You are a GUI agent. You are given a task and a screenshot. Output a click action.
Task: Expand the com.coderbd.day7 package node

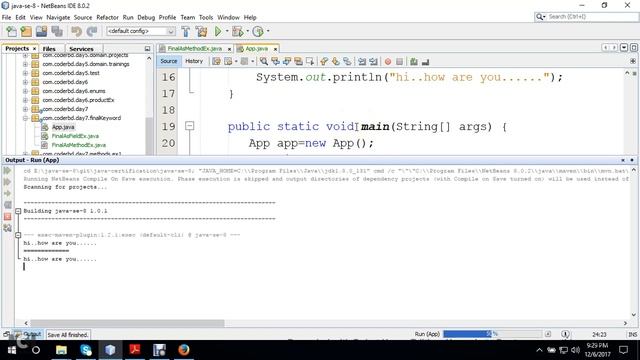pos(25,109)
